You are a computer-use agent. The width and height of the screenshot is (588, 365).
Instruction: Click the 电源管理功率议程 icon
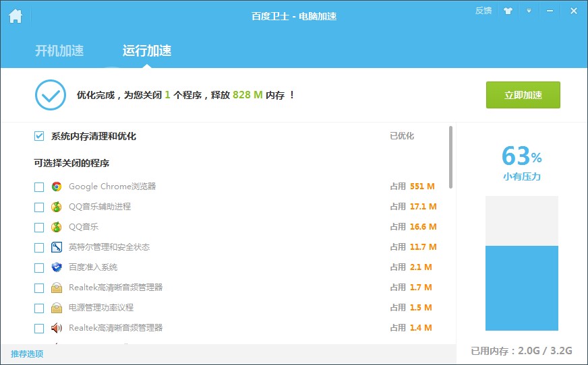57,308
